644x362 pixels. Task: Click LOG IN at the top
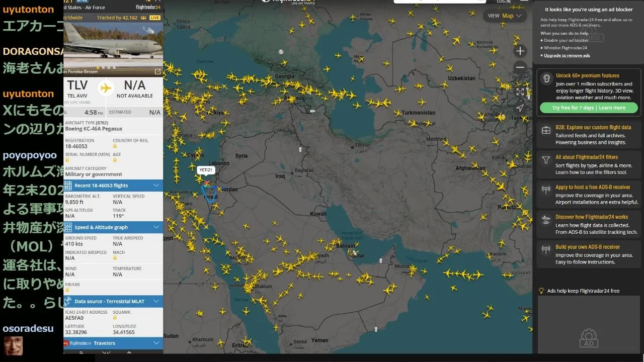[x=504, y=2]
